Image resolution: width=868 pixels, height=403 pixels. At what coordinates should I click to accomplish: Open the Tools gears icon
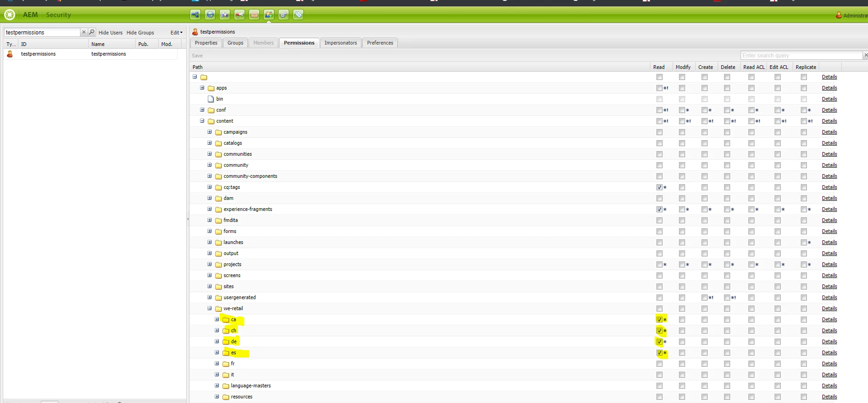pos(284,15)
